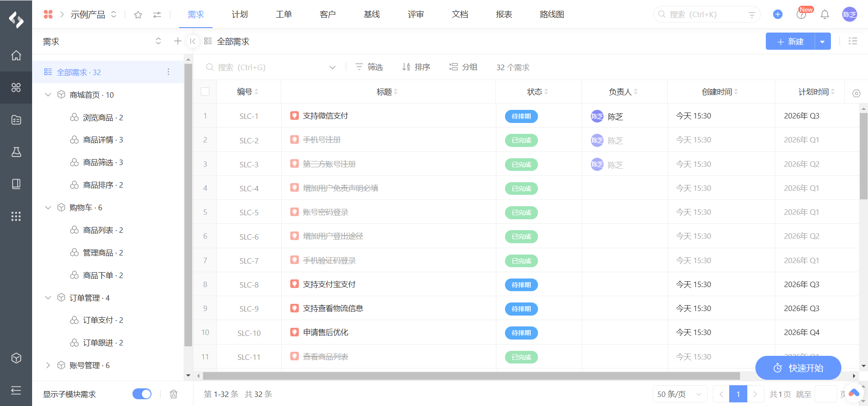Open the 需求 panel type selector

coord(158,41)
